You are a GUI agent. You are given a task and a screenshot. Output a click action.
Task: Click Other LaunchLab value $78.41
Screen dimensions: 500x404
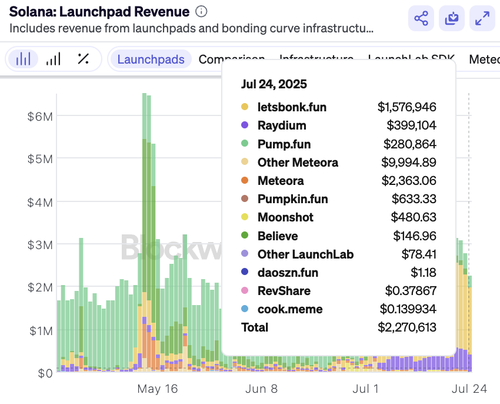[419, 254]
